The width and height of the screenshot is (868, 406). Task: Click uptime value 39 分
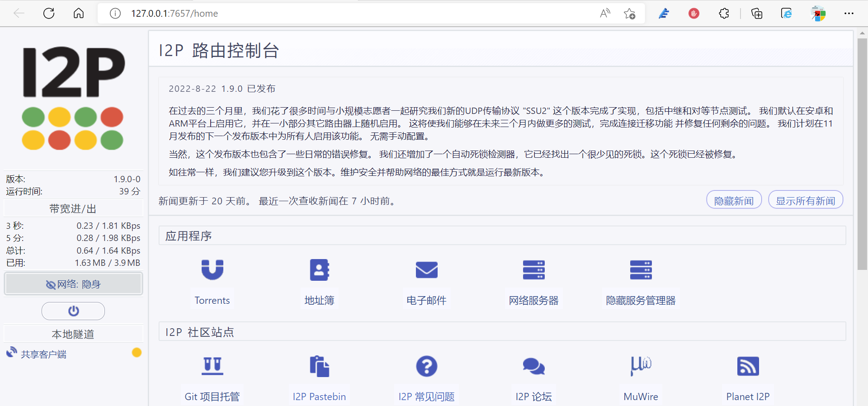pyautogui.click(x=130, y=191)
